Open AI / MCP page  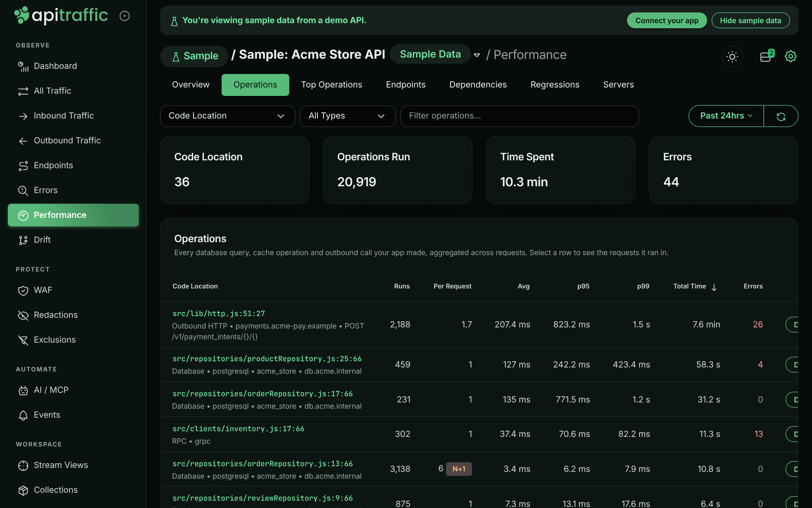tap(73, 390)
